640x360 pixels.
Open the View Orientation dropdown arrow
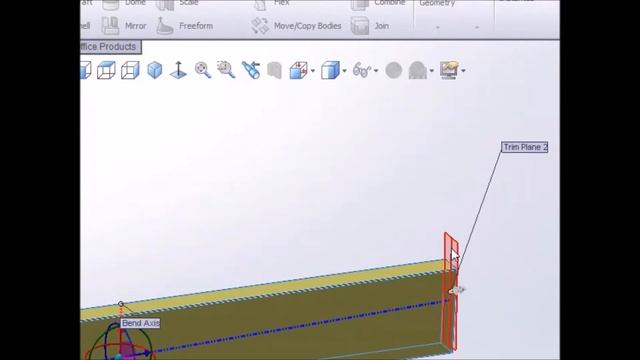point(313,71)
